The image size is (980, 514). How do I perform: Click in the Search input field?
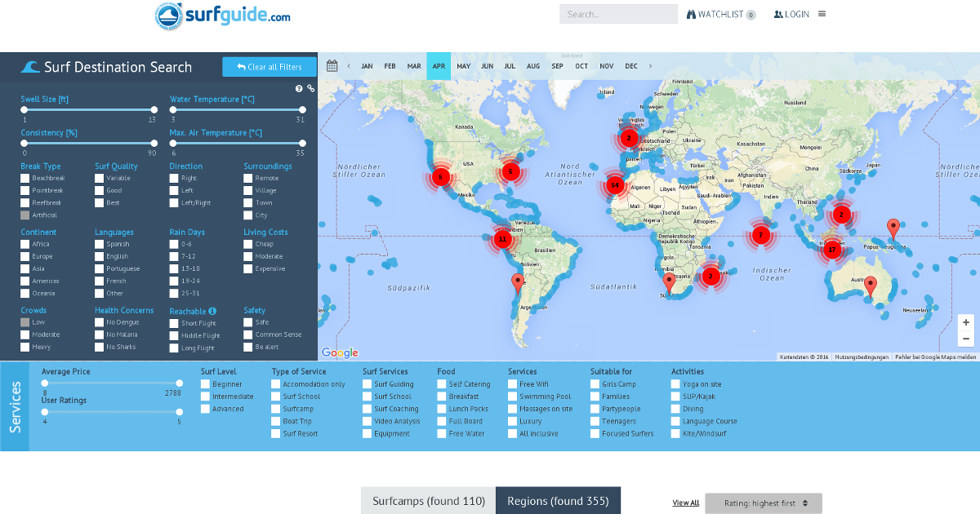(x=617, y=14)
